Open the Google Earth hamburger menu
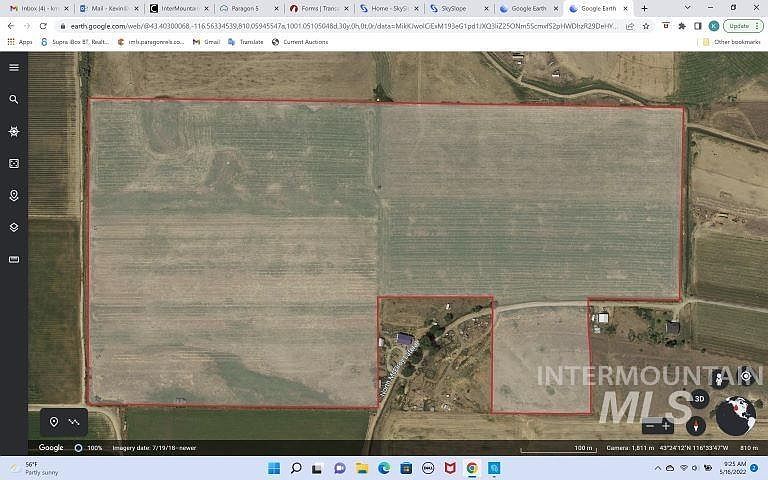This screenshot has height=480, width=768. (14, 68)
